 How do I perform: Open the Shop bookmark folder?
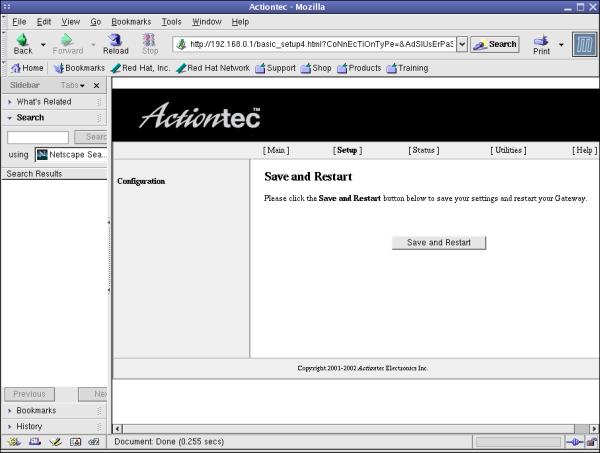pos(316,68)
